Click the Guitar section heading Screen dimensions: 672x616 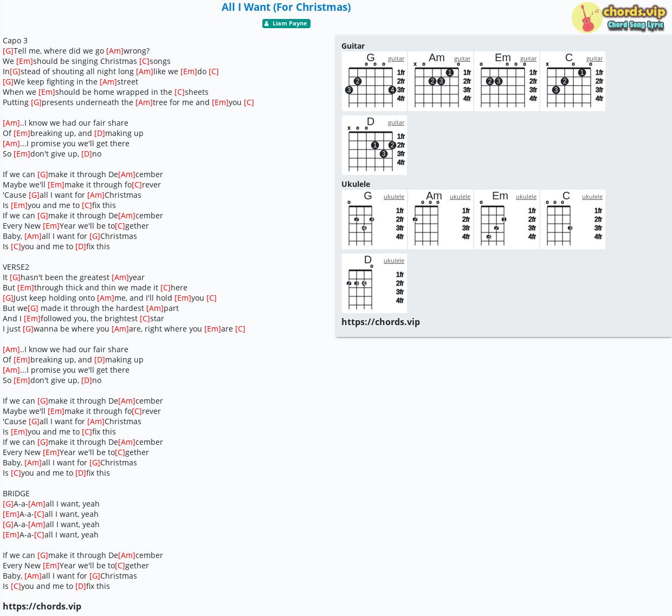353,46
